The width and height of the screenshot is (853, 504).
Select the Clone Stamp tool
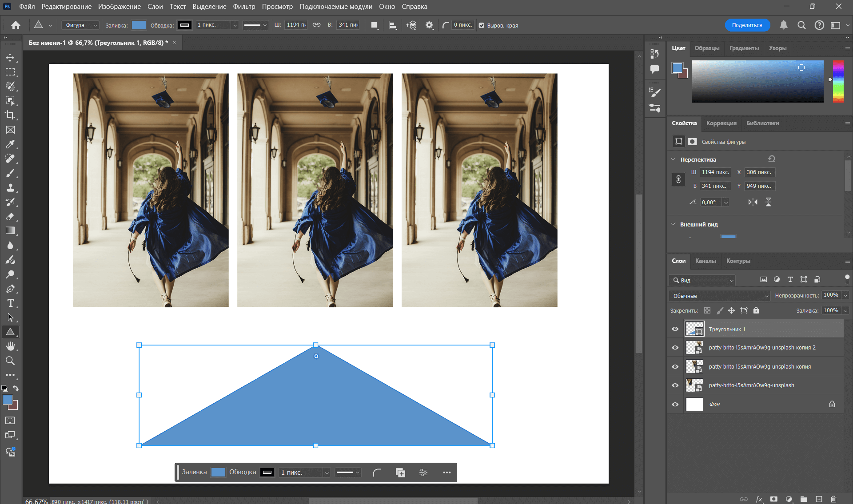point(10,187)
